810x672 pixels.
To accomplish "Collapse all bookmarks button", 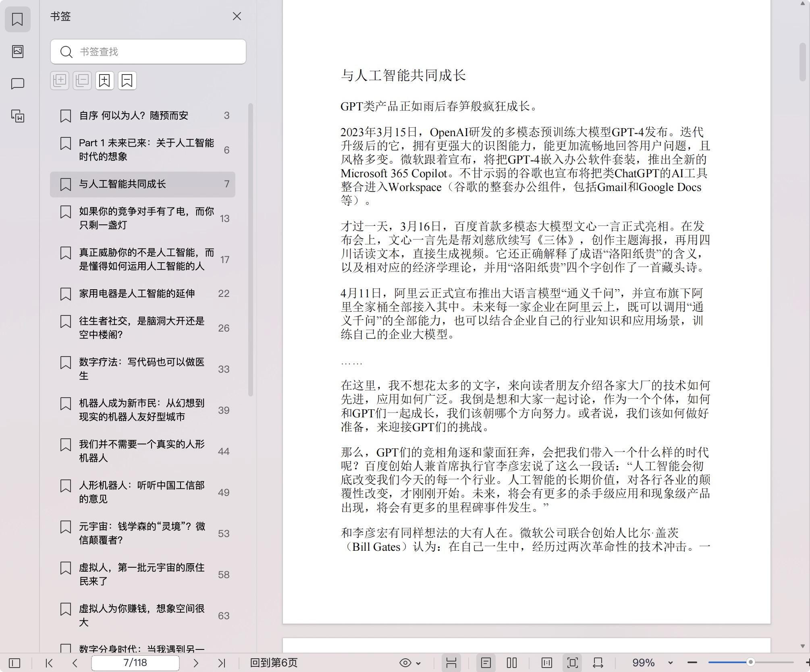I will pos(82,81).
